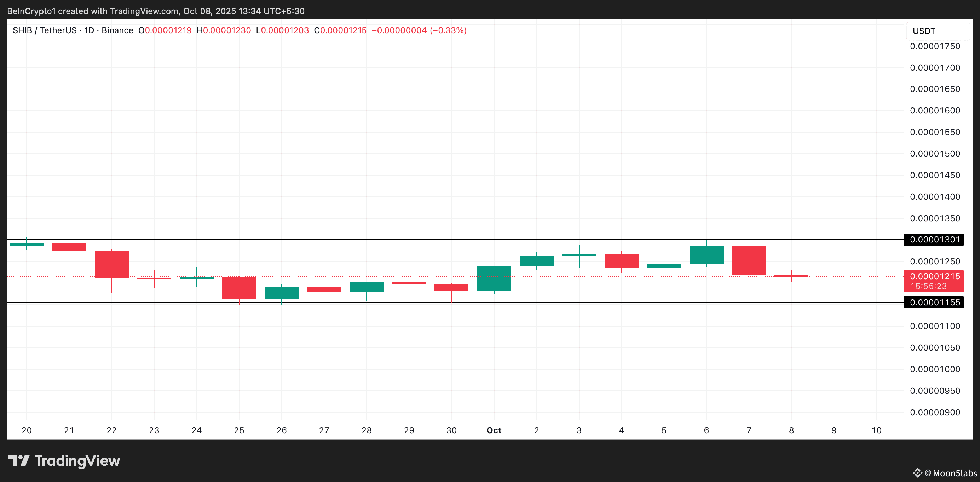980x482 pixels.
Task: Click the 0.00001155 support price label
Action: [934, 302]
